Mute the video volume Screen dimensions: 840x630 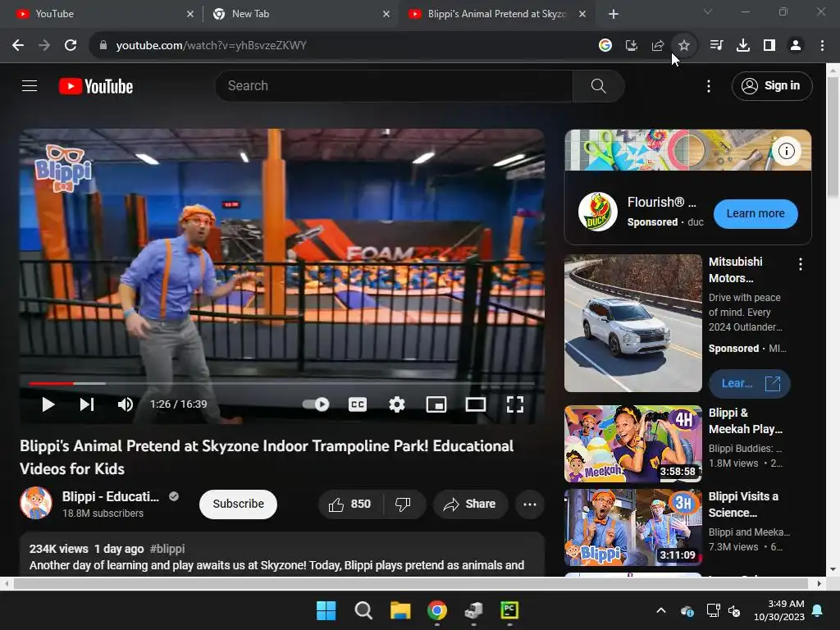(x=125, y=404)
